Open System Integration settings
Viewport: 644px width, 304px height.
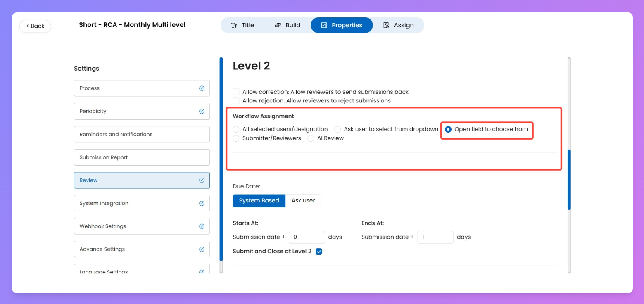(142, 204)
